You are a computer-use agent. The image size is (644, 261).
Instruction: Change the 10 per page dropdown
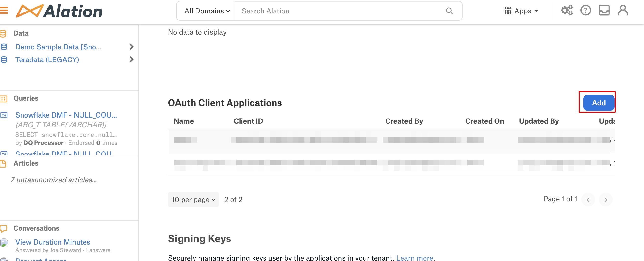[193, 200]
